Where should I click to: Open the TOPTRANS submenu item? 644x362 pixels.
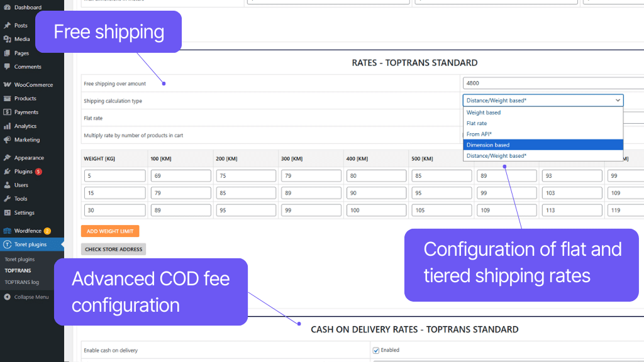(x=18, y=270)
